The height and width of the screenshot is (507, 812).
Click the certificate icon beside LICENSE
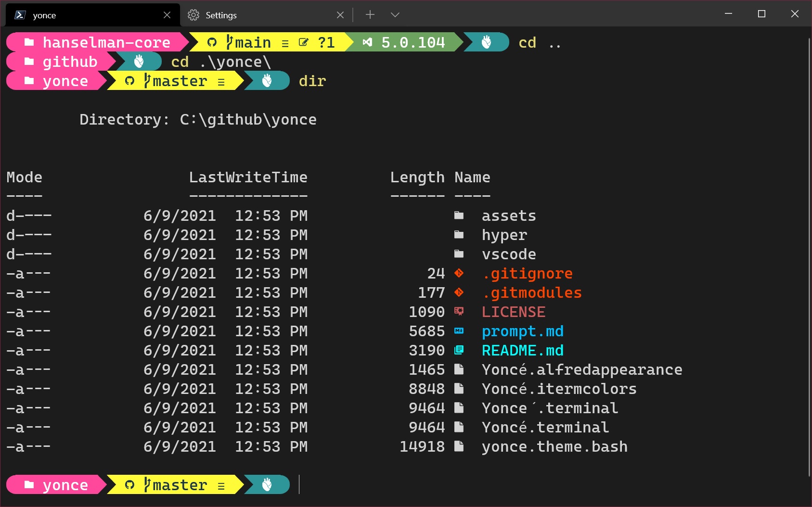point(459,312)
